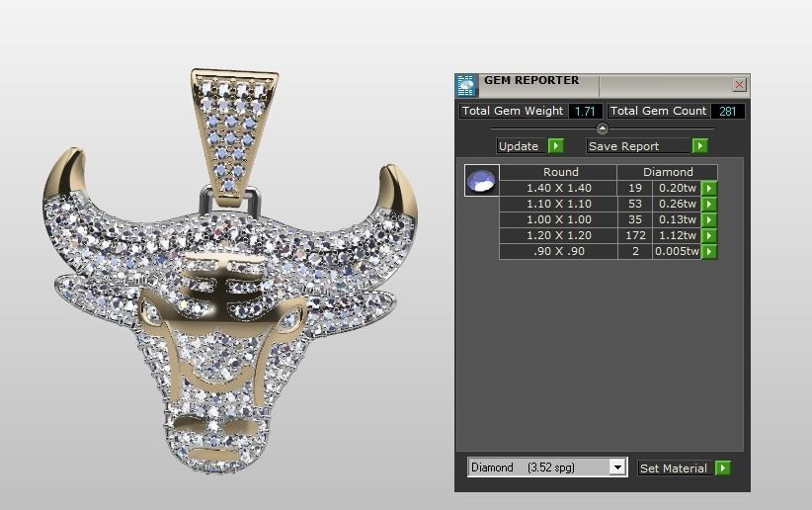Click the 0.26tw weight cell

[677, 204]
